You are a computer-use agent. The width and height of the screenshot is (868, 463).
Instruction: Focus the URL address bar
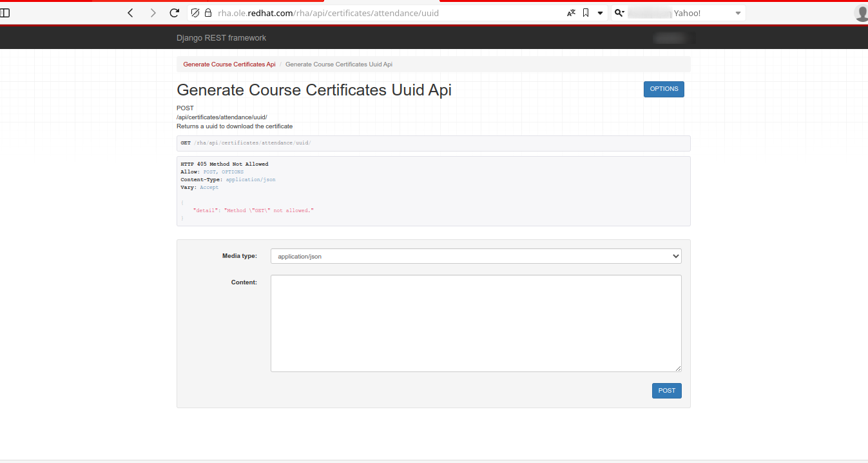click(x=387, y=13)
